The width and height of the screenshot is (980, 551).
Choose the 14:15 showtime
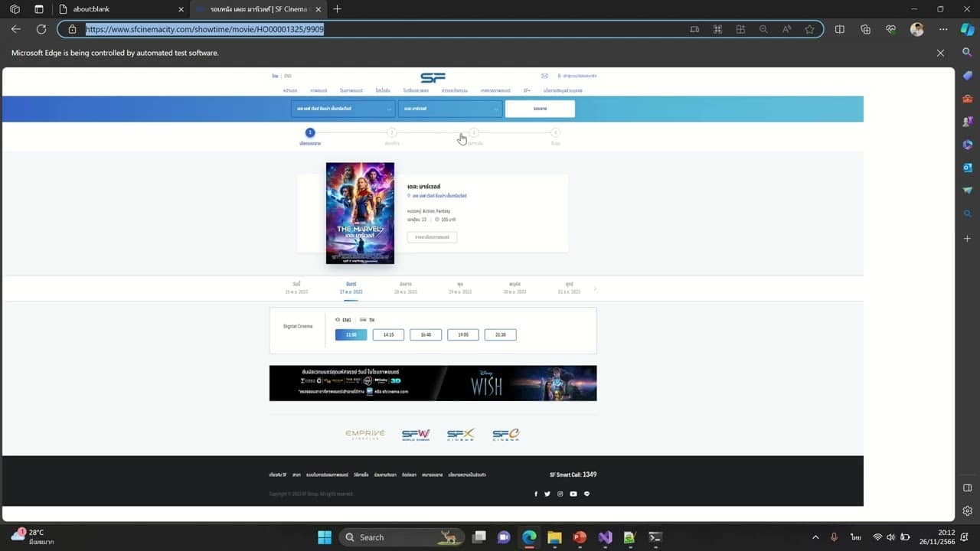pyautogui.click(x=388, y=334)
